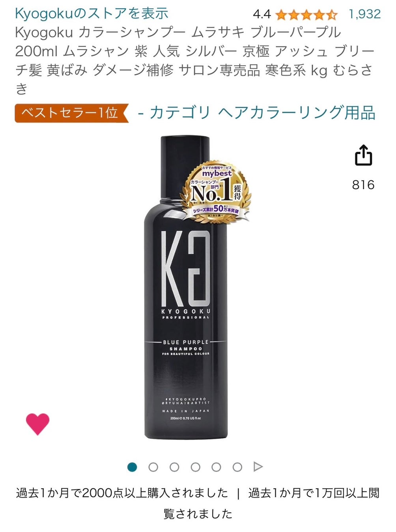396x532 pixels.
Task: Select the second image carousel dot
Action: click(x=153, y=467)
